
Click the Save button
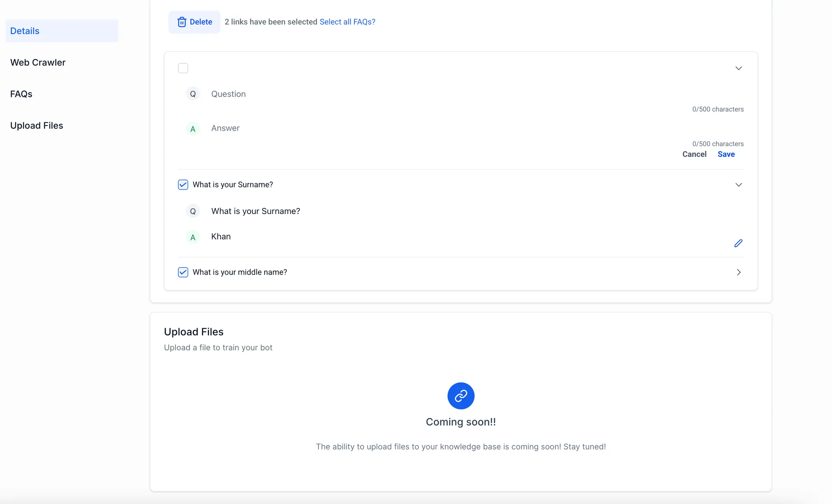pos(726,154)
